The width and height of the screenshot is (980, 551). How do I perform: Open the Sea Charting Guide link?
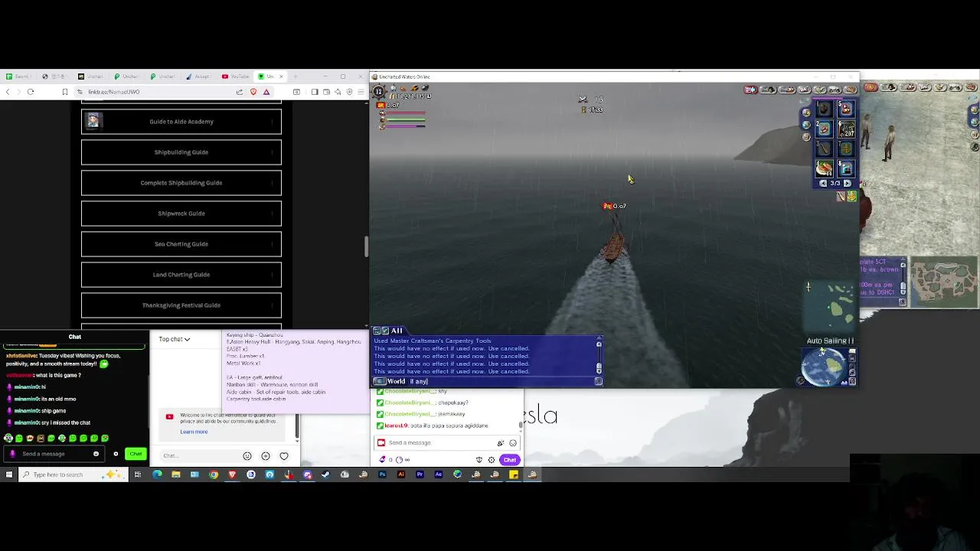181,244
